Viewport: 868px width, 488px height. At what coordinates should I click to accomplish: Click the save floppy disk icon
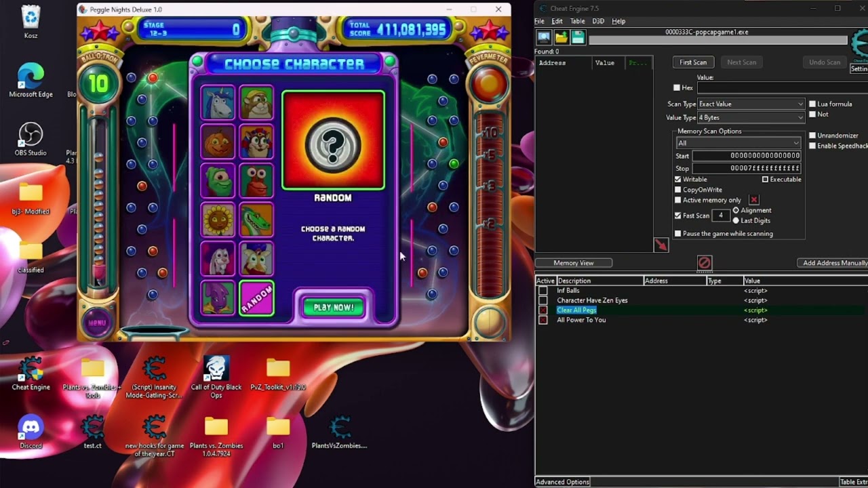tap(578, 38)
